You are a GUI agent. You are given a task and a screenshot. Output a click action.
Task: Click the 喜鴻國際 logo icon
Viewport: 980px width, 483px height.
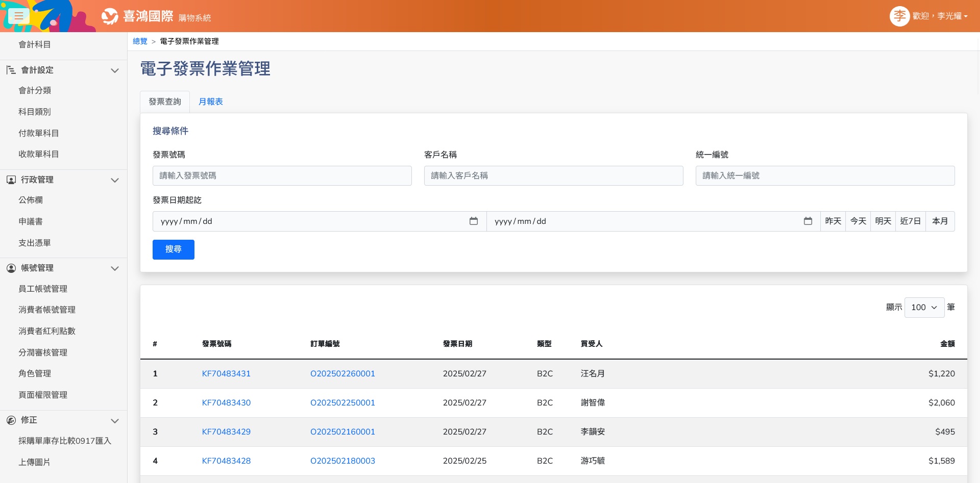(110, 16)
